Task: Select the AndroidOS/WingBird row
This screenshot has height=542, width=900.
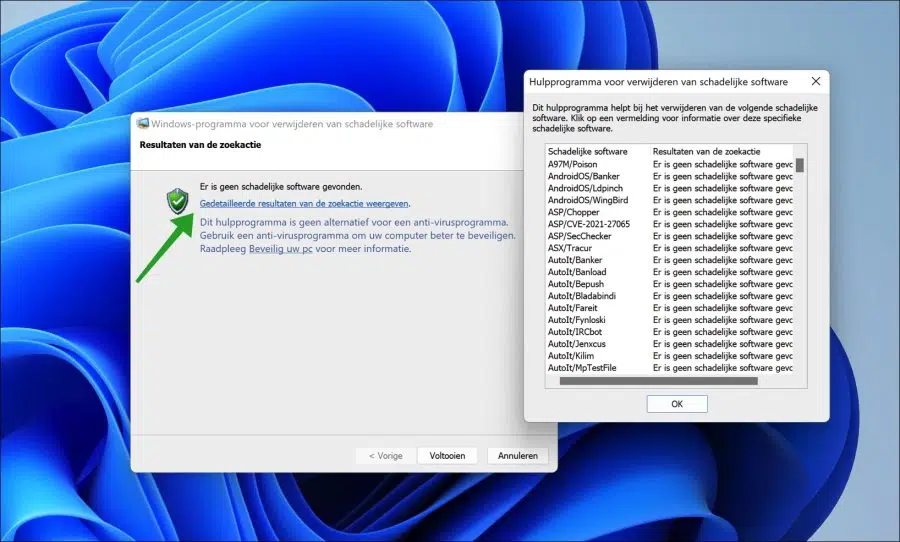Action: coord(669,200)
